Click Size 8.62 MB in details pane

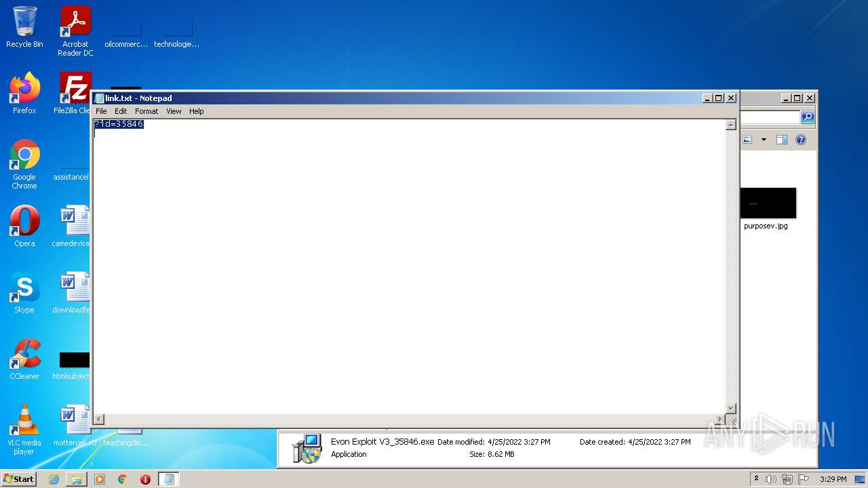point(492,454)
